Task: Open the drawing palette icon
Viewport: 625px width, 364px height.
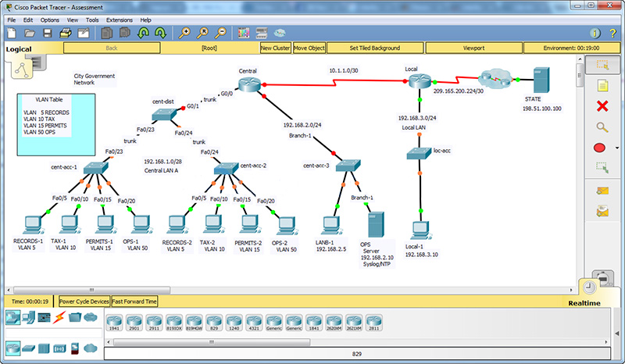Action: (x=244, y=33)
